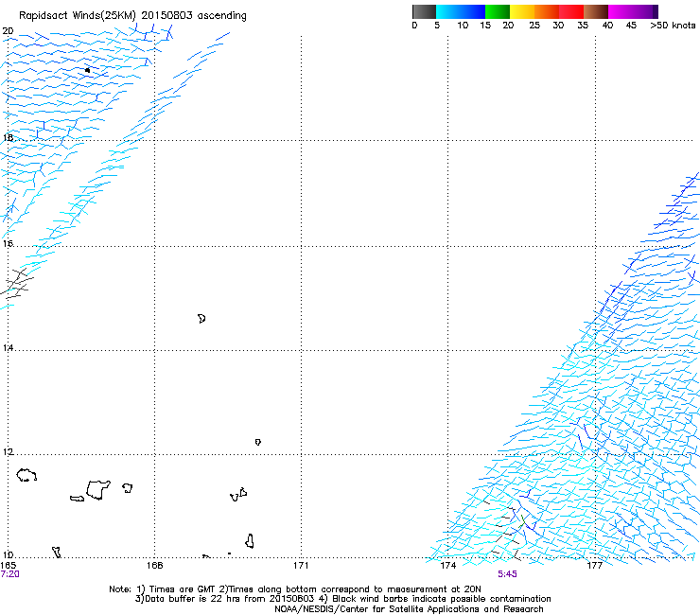Click the latitude label '14'
Screen dimensions: 700x615
click(8, 348)
